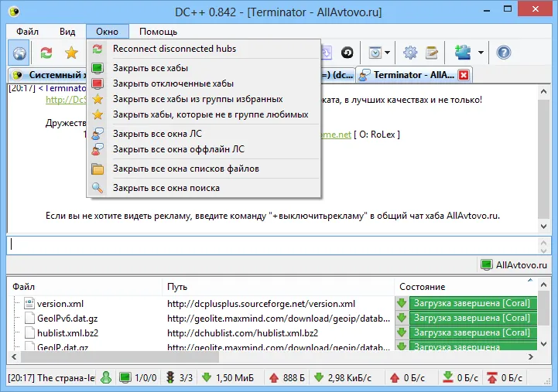Select Закрыть все окна ЛС

[x=204, y=134]
